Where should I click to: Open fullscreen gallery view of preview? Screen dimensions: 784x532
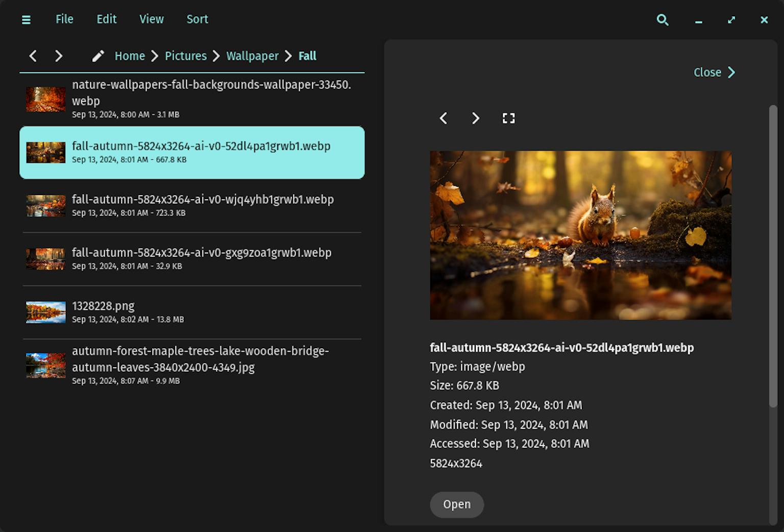click(508, 118)
